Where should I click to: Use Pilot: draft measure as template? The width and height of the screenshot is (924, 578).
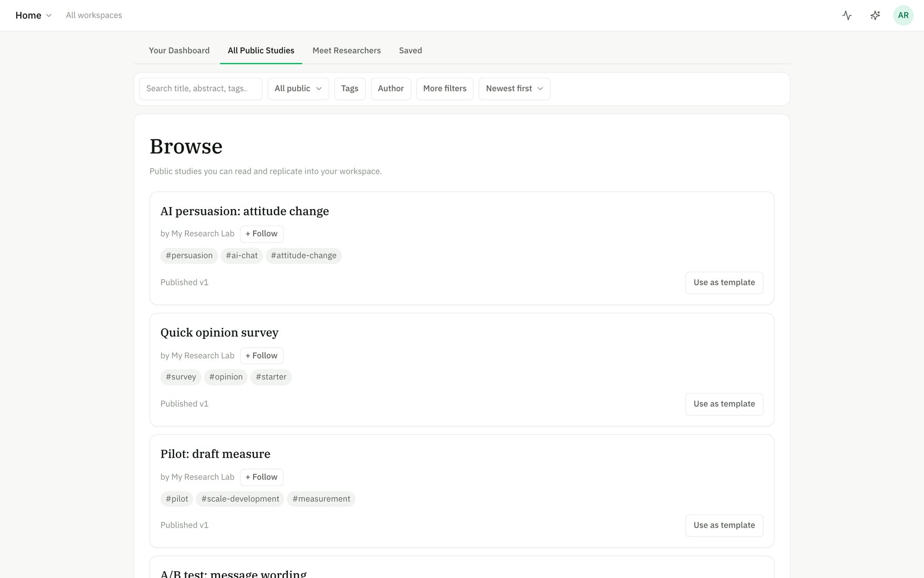point(724,525)
